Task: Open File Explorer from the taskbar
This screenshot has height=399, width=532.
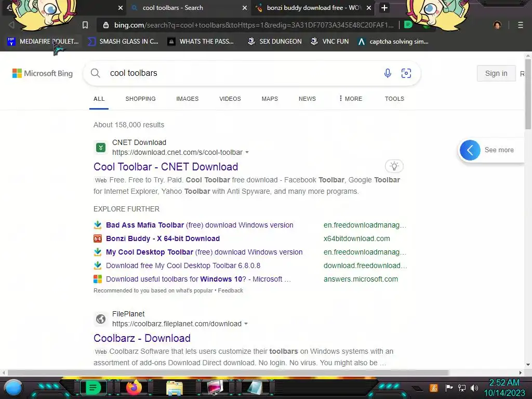Action: point(175,388)
